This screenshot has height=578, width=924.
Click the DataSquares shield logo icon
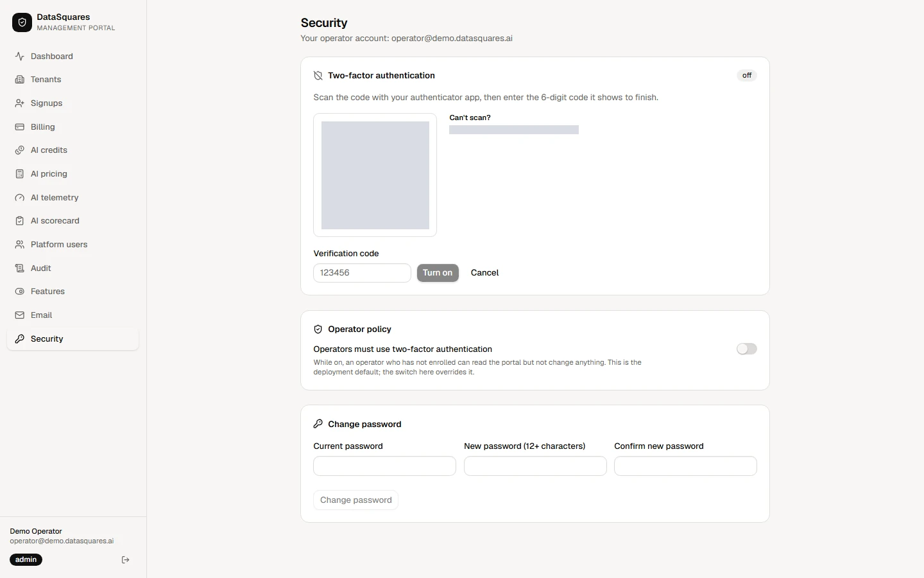click(22, 22)
